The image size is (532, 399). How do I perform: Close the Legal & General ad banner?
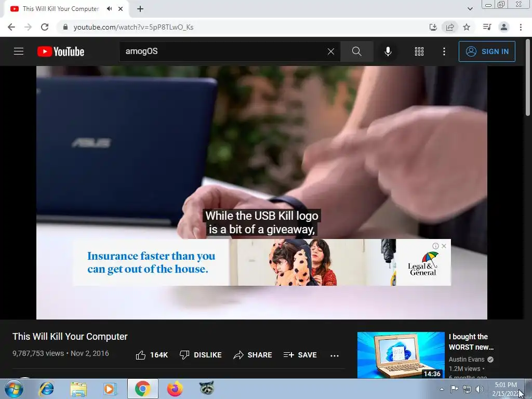(x=444, y=246)
